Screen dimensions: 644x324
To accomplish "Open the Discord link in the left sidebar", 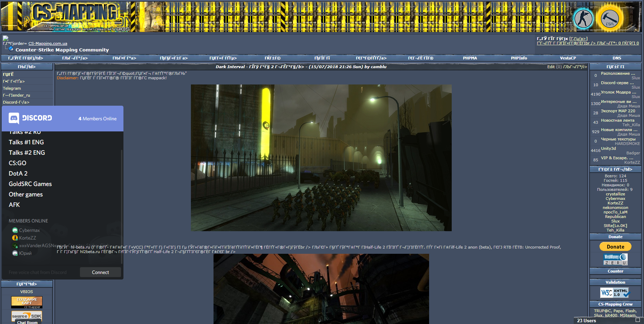I will [x=16, y=102].
